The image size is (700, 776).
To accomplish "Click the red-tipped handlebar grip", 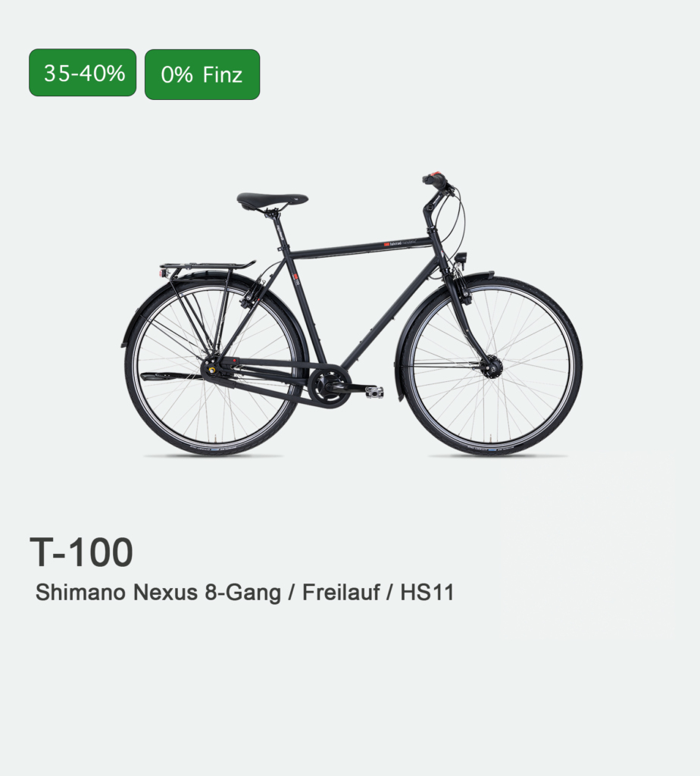I will pyautogui.click(x=436, y=179).
